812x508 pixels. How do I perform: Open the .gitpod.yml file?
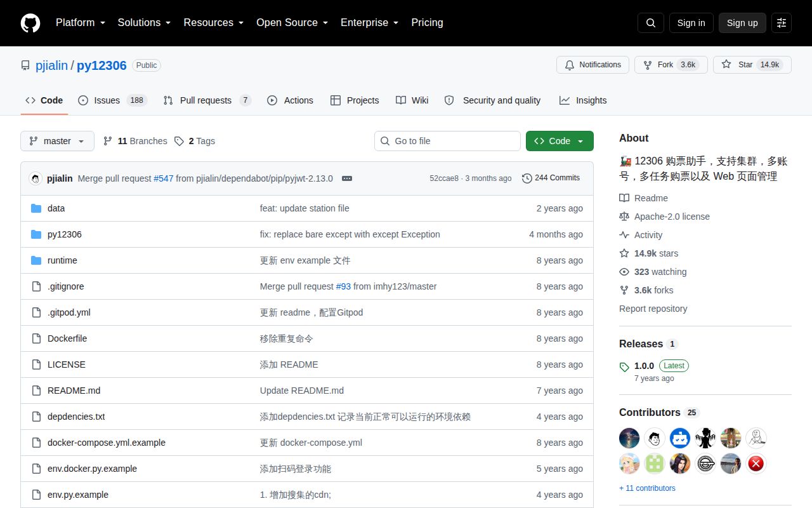(x=69, y=312)
